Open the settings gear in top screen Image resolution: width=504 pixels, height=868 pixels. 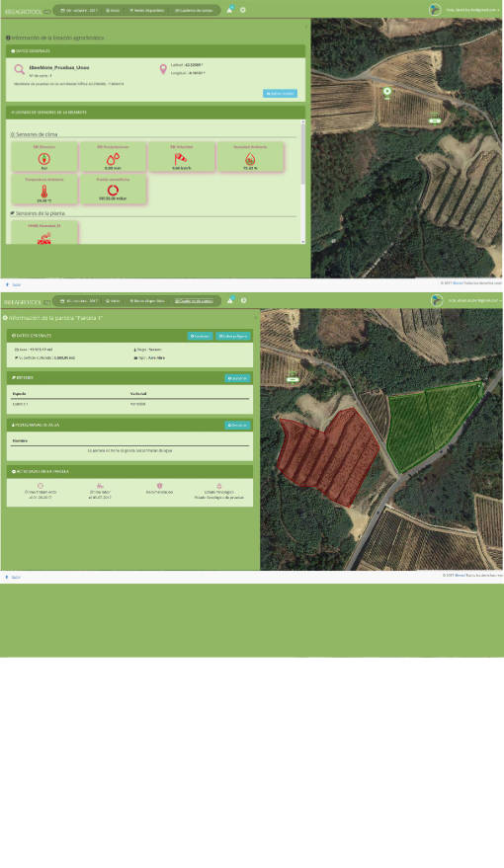pos(242,10)
